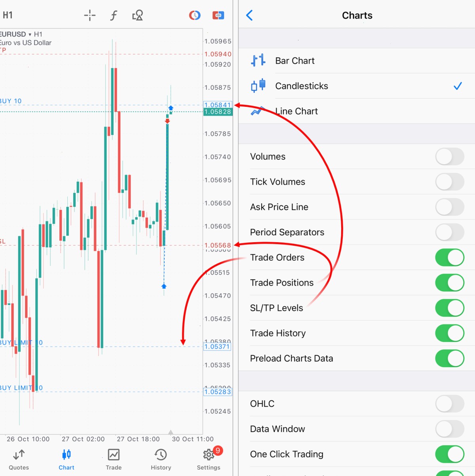Turn off One Click Trading
475x476 pixels.
[x=450, y=454]
